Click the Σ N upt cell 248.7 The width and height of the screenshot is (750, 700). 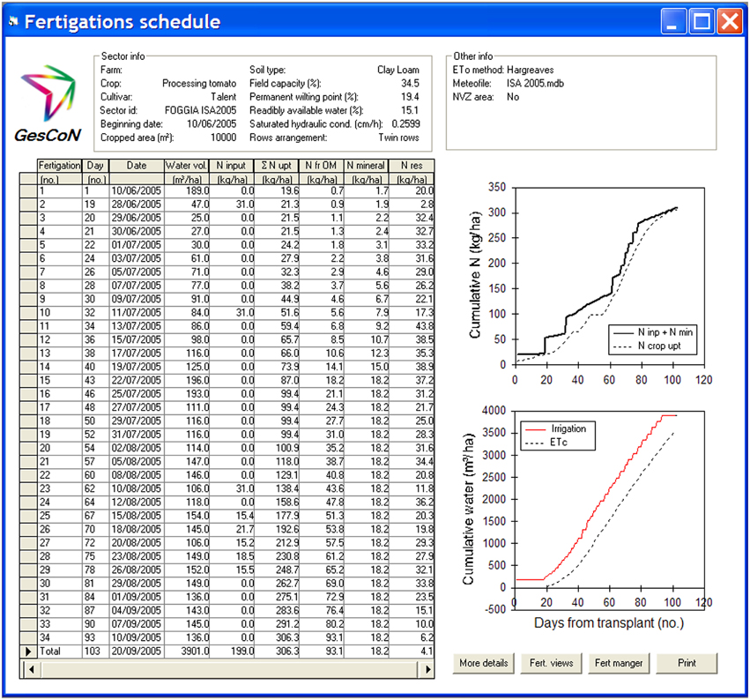point(276,570)
